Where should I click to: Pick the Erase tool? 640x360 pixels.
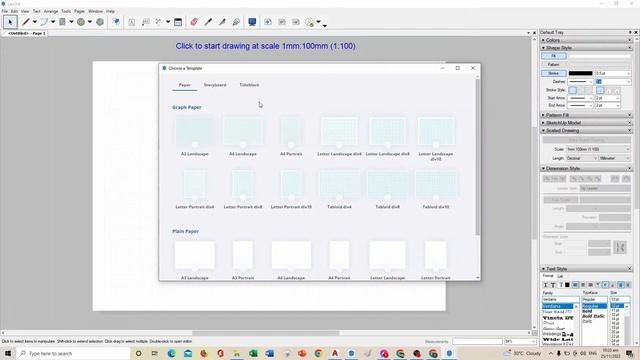pos(194,22)
